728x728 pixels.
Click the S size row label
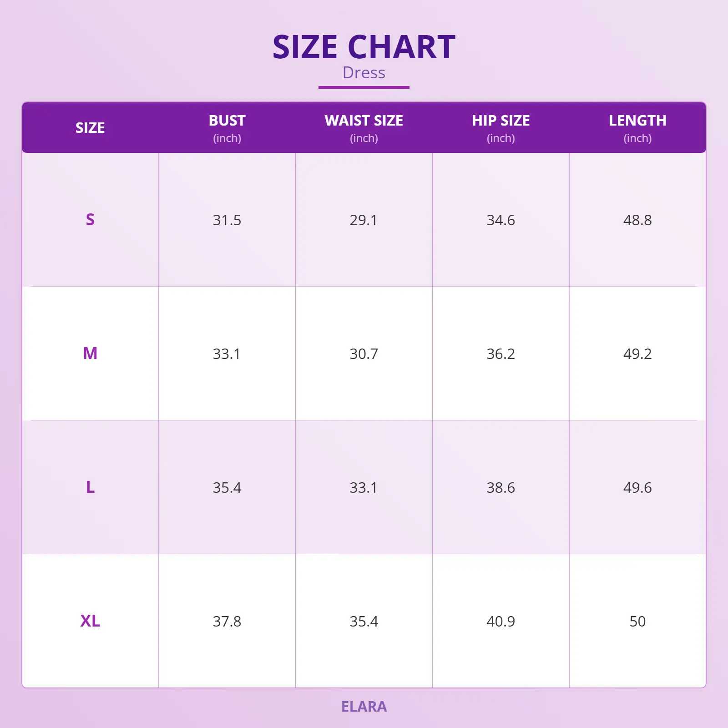90,220
